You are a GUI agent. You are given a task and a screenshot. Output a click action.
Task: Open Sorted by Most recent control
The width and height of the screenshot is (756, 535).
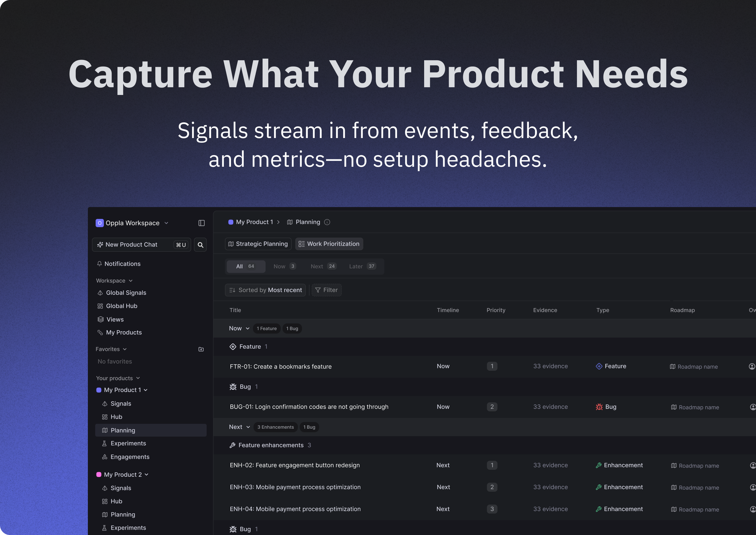[265, 290]
